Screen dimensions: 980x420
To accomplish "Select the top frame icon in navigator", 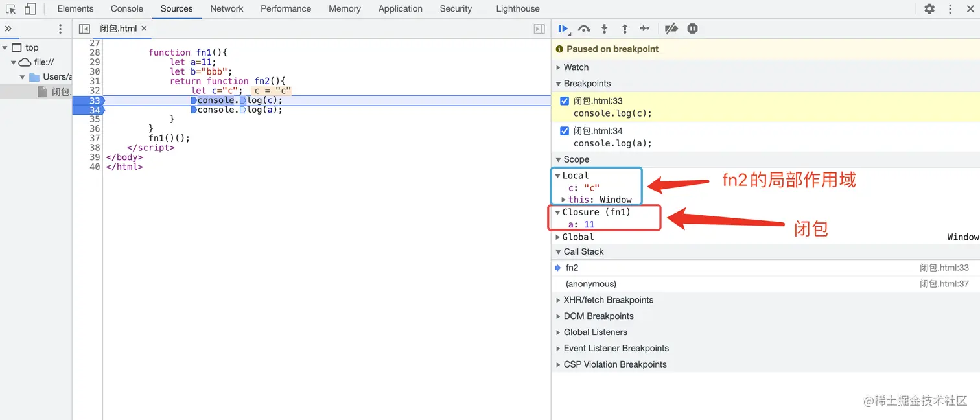I will point(17,47).
